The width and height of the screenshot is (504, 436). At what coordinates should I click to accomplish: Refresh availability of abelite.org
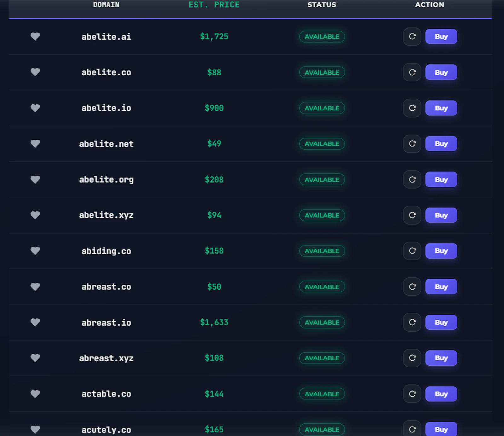click(x=412, y=179)
